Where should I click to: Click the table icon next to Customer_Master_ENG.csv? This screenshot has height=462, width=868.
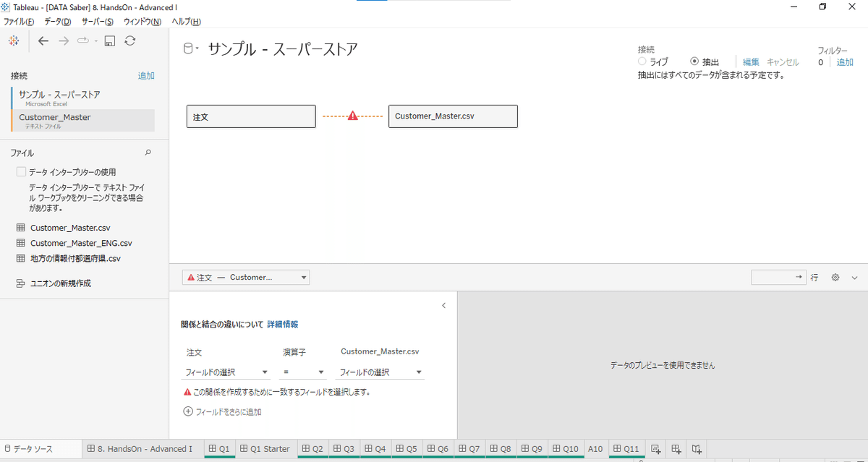pos(21,243)
